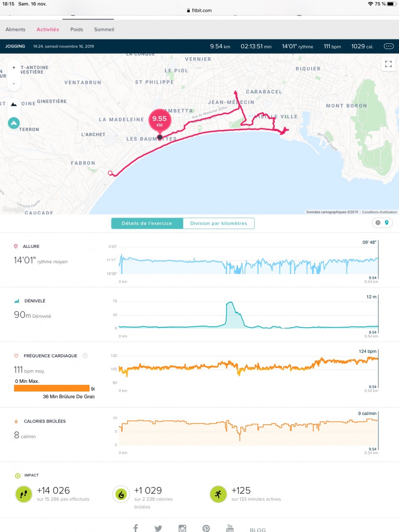Click the orange heart rate line chart
Viewport: 399px width, 532px height.
(x=249, y=366)
